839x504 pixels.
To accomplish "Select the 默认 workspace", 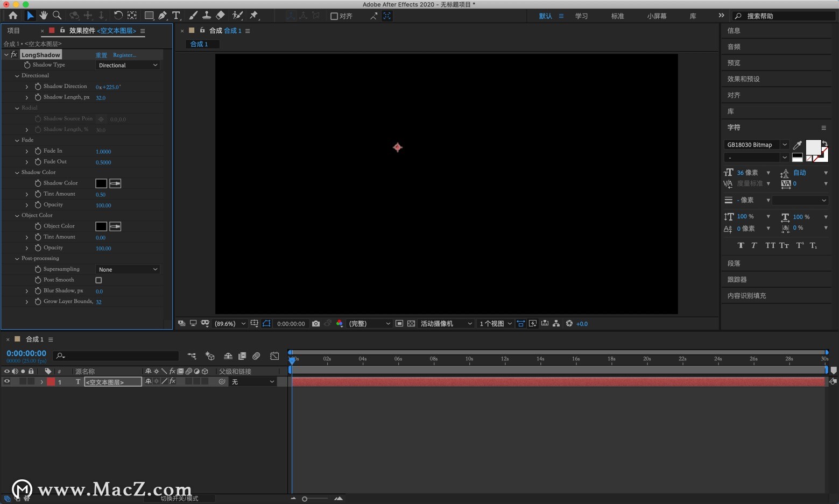I will click(x=546, y=16).
